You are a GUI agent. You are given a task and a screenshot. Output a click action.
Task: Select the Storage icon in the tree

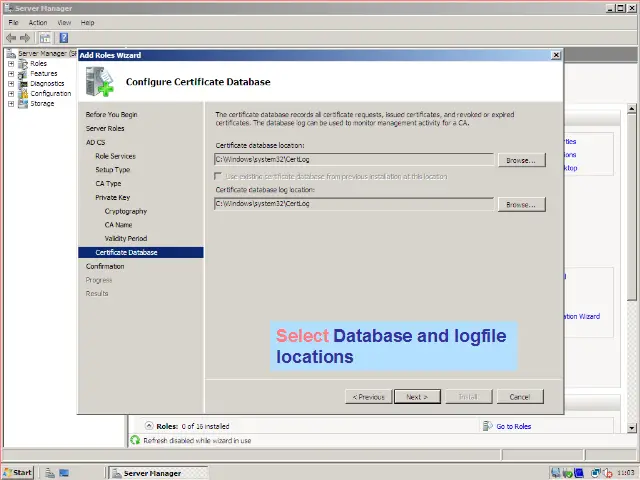[23, 104]
